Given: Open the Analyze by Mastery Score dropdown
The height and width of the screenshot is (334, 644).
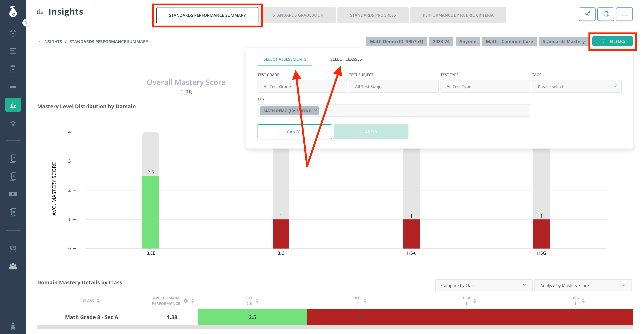Looking at the screenshot, I should 583,285.
